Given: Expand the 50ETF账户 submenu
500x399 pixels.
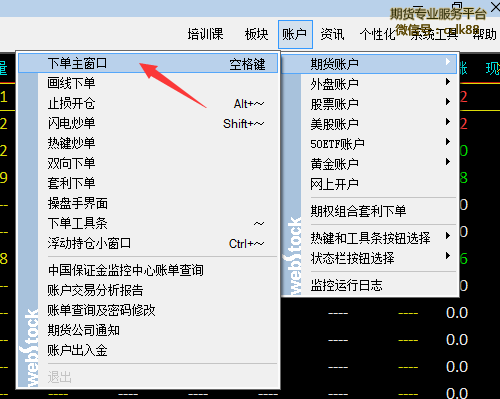Looking at the screenshot, I should [370, 144].
